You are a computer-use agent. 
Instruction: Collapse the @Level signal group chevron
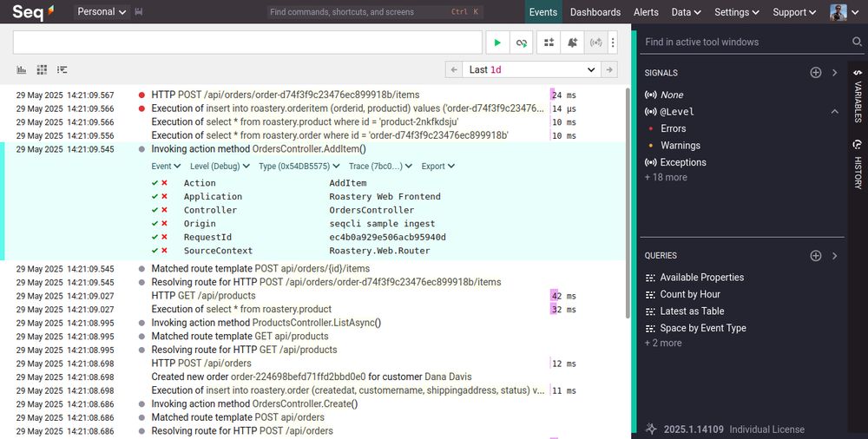point(835,112)
